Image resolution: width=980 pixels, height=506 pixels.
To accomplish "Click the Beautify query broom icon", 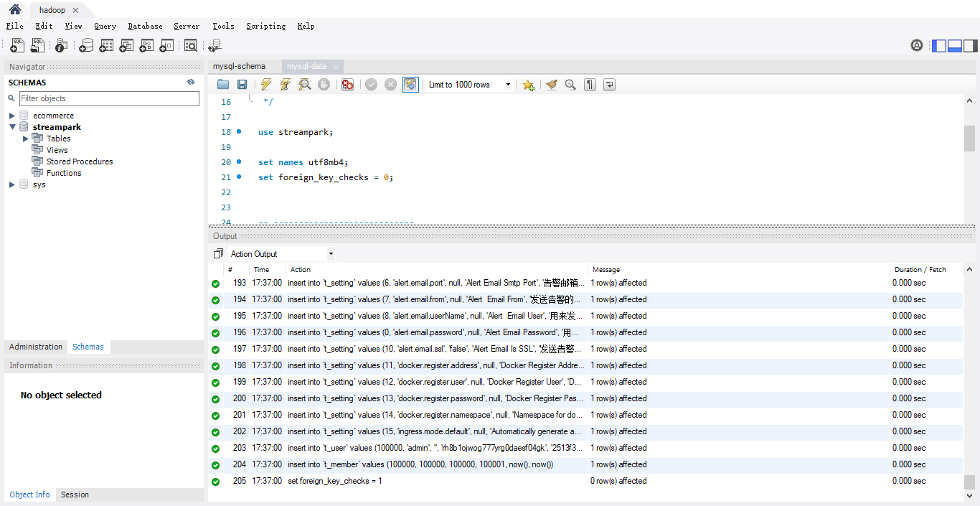I will 551,85.
